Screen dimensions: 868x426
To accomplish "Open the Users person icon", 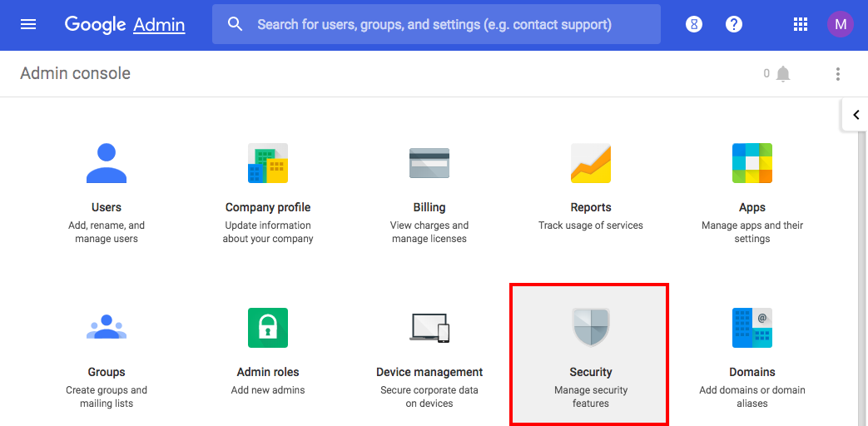I will tap(107, 163).
